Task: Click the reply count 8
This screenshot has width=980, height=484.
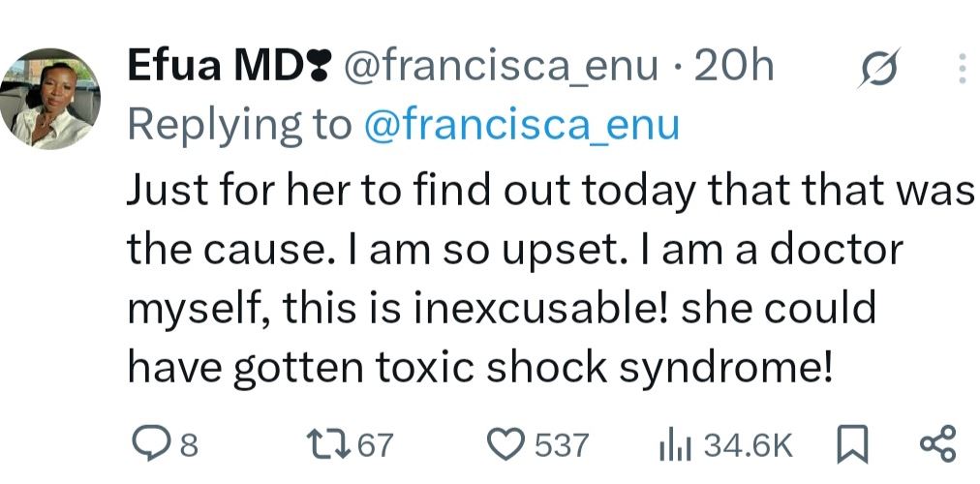Action: (x=189, y=444)
